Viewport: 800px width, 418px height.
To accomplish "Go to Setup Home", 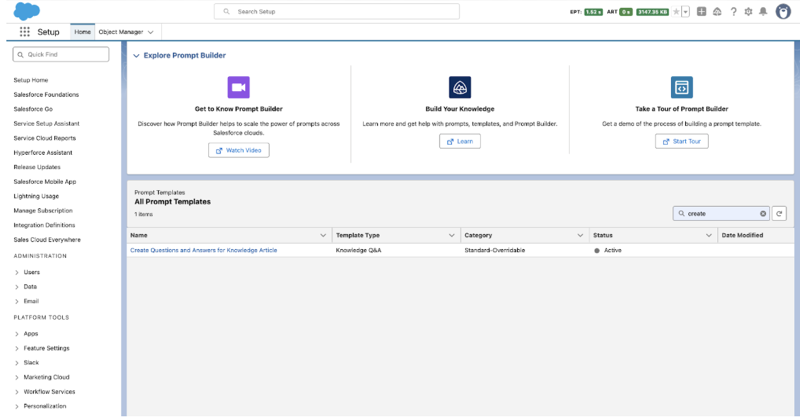I will click(x=31, y=80).
